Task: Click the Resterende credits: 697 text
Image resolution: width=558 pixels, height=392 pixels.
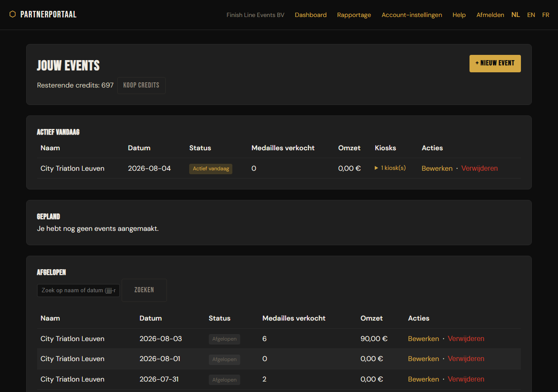Action: click(x=75, y=85)
